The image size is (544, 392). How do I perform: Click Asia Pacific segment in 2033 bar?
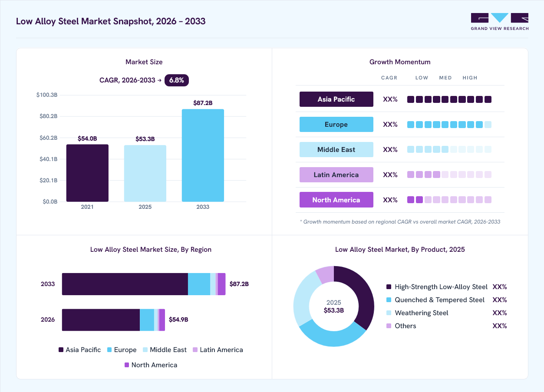pos(125,284)
